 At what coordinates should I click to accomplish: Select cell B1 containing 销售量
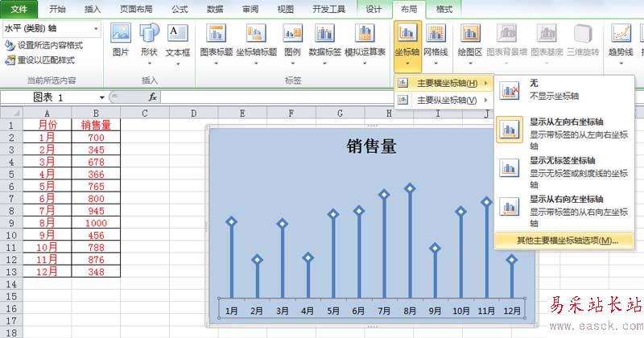point(96,125)
